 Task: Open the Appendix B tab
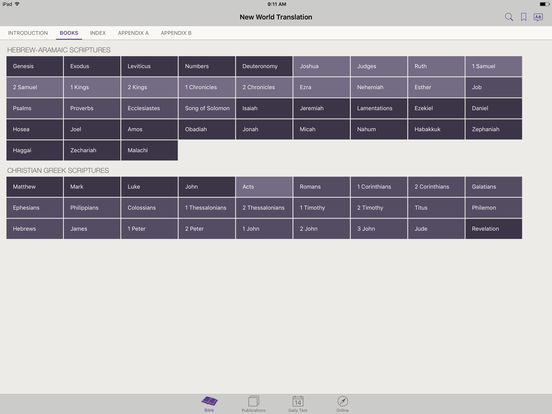(176, 33)
